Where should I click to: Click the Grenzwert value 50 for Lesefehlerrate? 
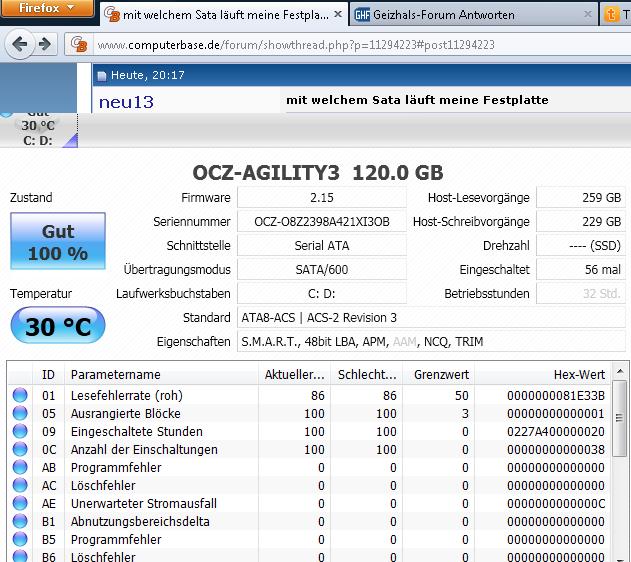click(x=462, y=396)
